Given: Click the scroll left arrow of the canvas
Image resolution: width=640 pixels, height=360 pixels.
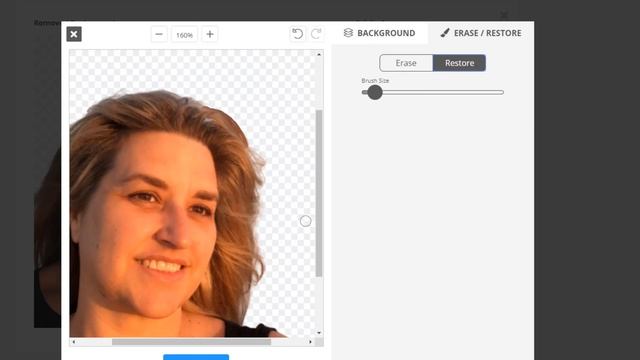Looking at the screenshot, I should point(73,342).
